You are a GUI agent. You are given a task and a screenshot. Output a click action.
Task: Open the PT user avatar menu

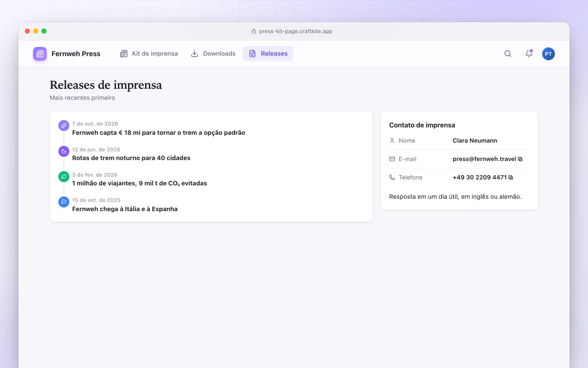point(548,54)
